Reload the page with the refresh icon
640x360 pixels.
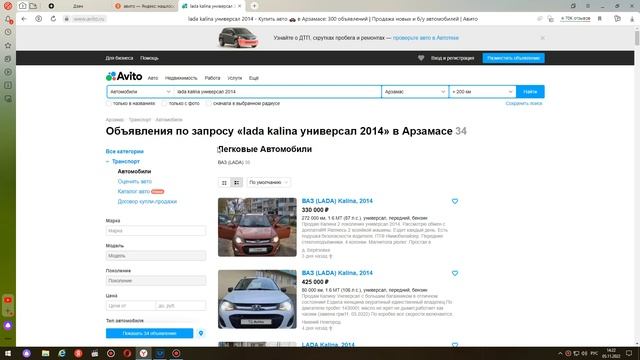(53, 19)
